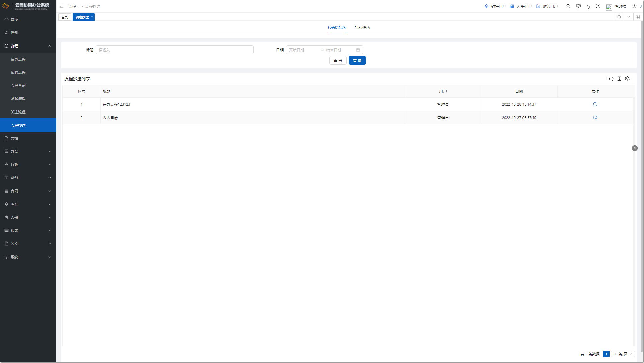Open table column settings gear
This screenshot has width=644, height=363.
[627, 79]
